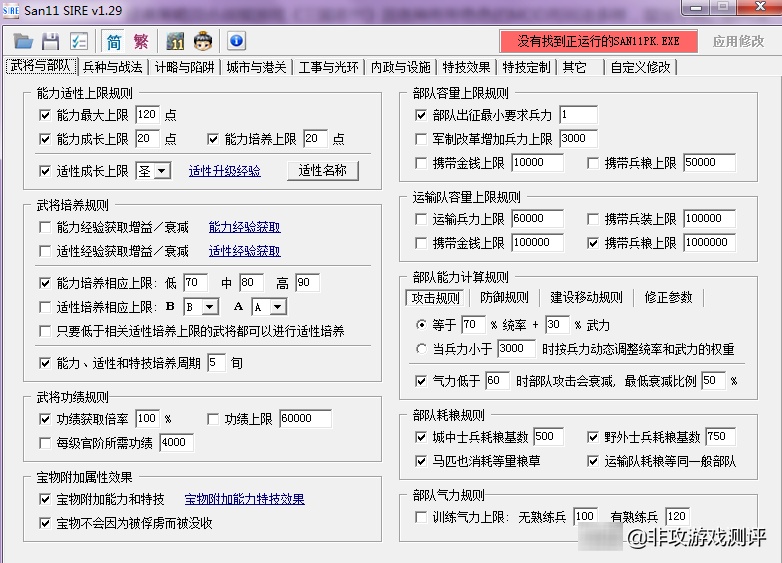Click red 没有找到正运行的SAN11PK.EXE banner
The height and width of the screenshot is (563, 782).
tap(598, 41)
